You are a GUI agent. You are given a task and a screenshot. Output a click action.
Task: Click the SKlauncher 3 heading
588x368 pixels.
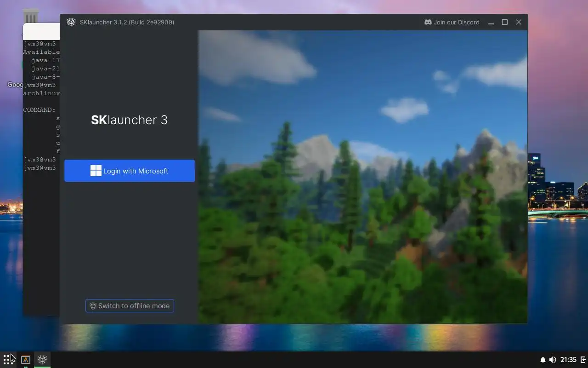click(x=129, y=120)
